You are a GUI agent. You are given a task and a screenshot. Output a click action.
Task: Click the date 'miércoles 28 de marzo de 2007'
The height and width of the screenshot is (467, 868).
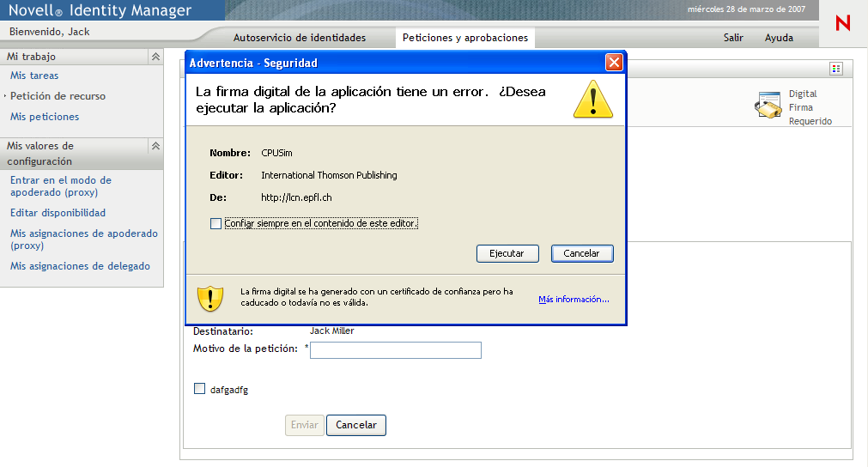746,9
